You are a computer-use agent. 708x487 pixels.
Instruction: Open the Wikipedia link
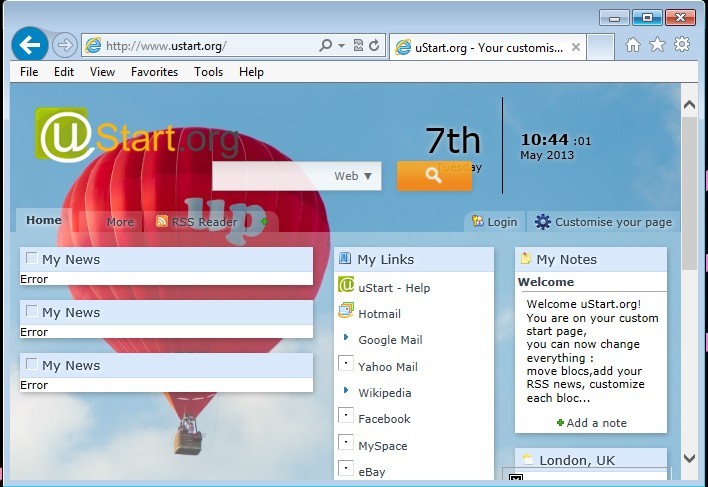(x=385, y=393)
